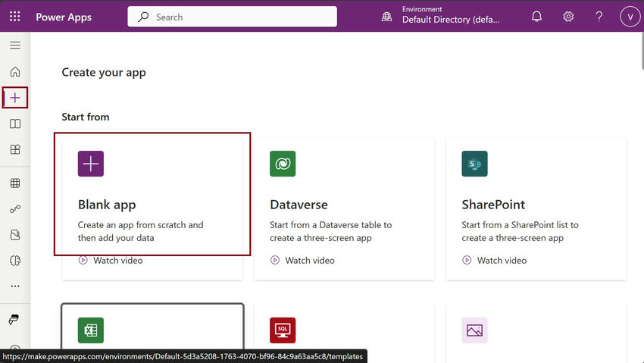Go to Home in left navigation
Screen dimensions: 644x363
pos(15,72)
